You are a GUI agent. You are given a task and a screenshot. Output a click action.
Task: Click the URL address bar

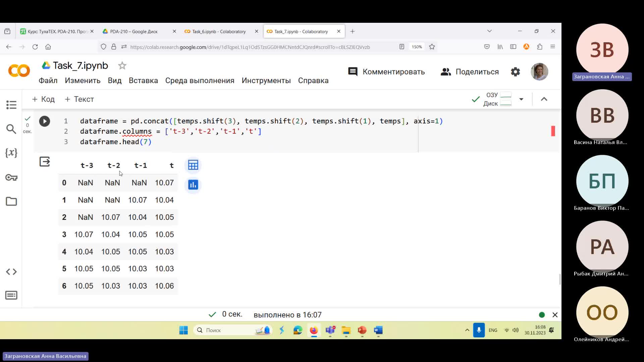coord(250,47)
